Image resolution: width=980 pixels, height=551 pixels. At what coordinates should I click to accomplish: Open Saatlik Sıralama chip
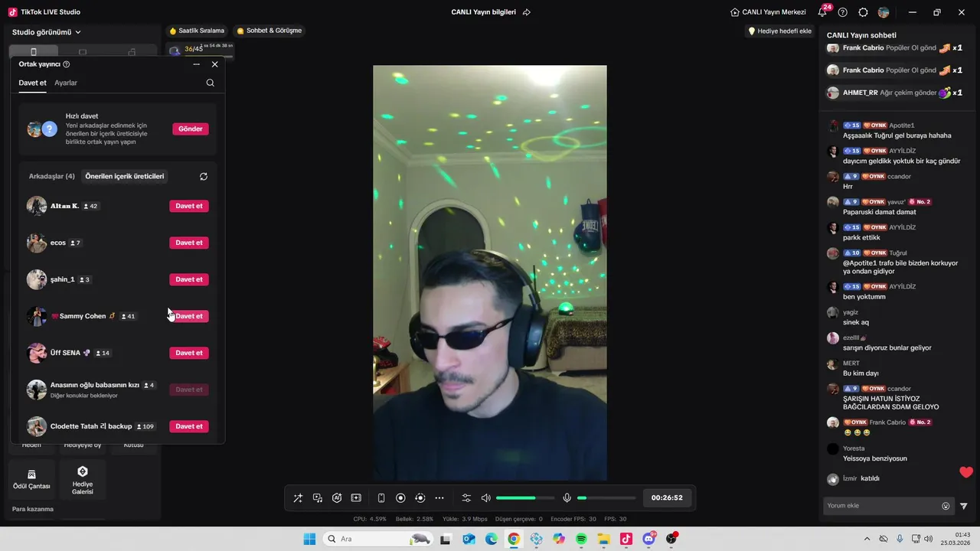[x=197, y=31]
